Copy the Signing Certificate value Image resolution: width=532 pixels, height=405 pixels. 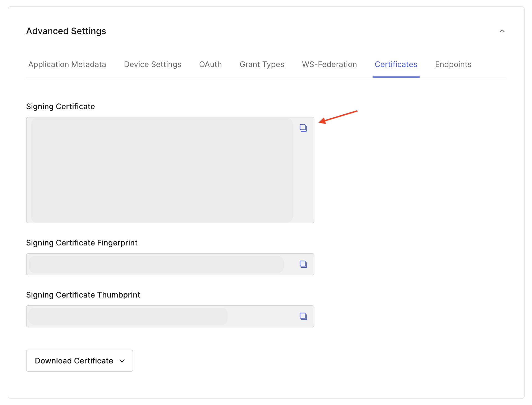pyautogui.click(x=303, y=128)
